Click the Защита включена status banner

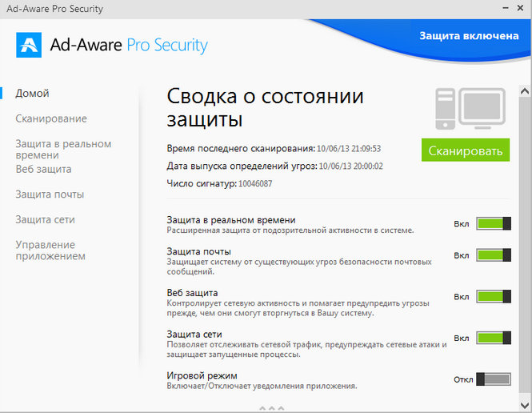click(x=469, y=36)
